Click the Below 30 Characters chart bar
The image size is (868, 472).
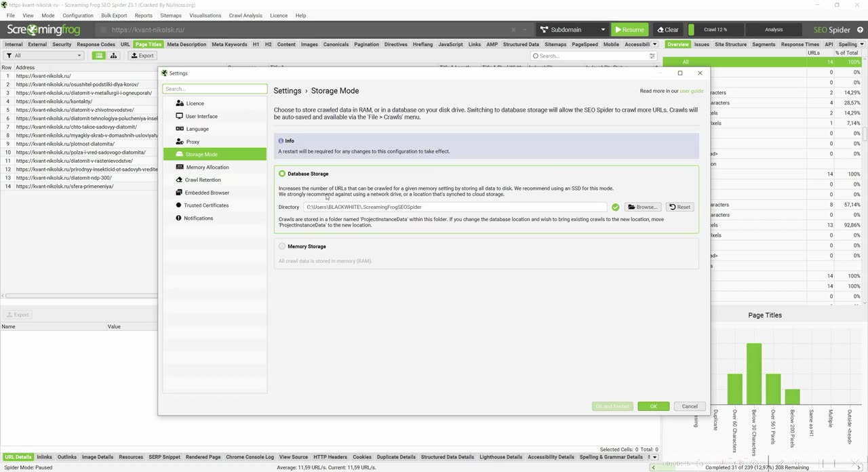pos(754,374)
